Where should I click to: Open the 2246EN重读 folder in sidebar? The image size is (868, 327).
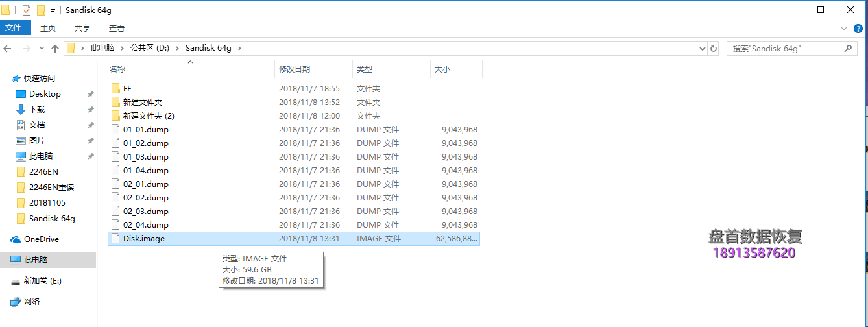pos(52,188)
